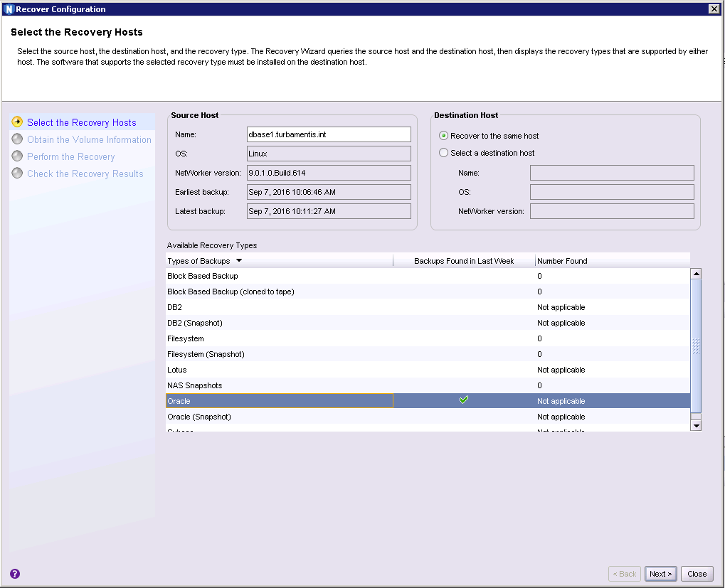Click the purple help question mark icon
Screen dimensions: 725x588
pos(15,574)
